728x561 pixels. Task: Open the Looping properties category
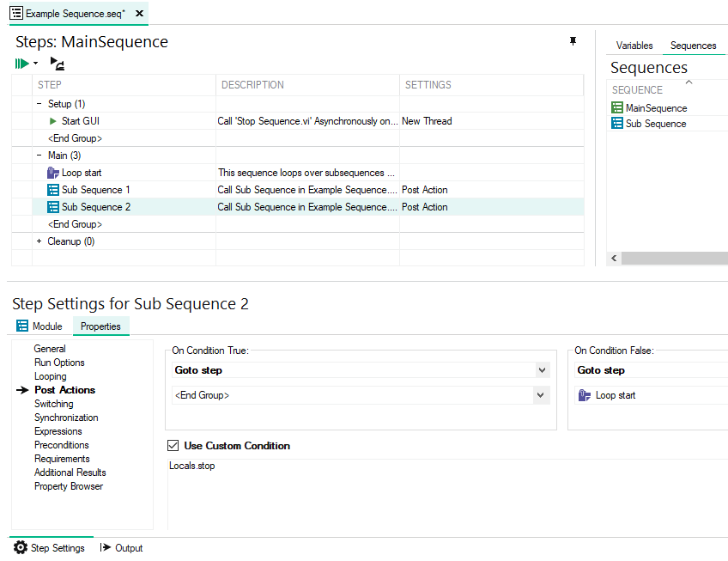click(50, 376)
